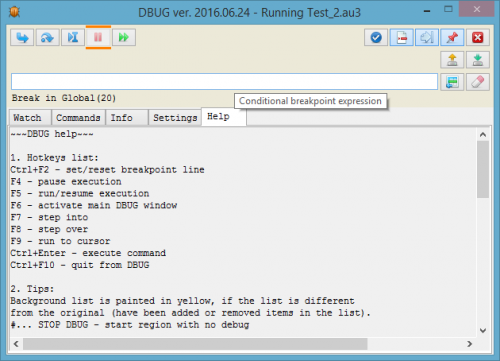
Task: Switch to the Watch tab
Action: coord(30,118)
